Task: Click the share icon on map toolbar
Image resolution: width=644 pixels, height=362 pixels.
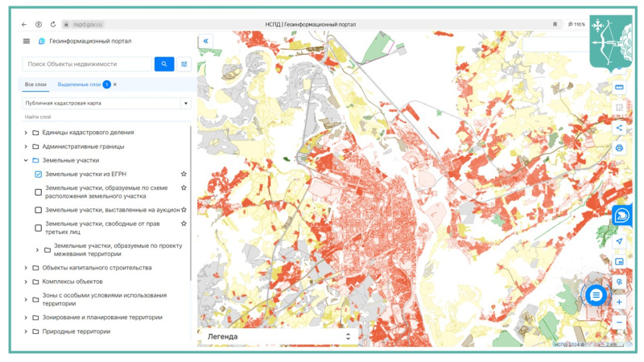Action: click(x=619, y=127)
